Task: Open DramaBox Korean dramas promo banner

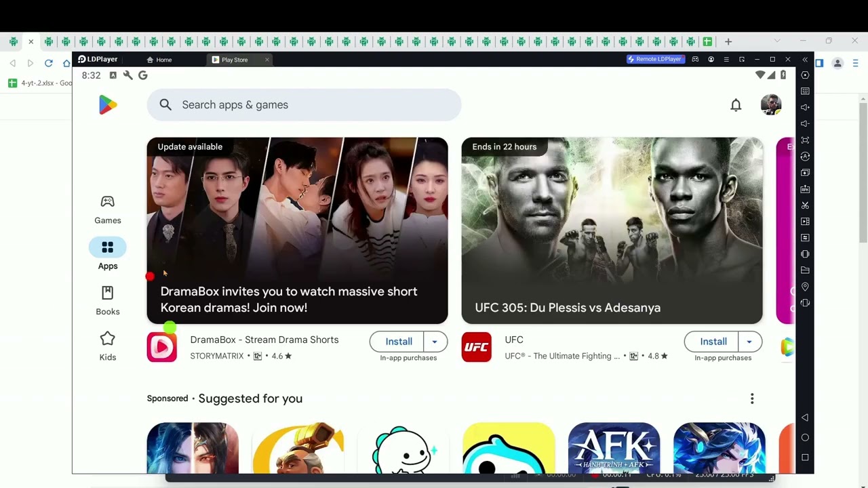Action: [297, 230]
